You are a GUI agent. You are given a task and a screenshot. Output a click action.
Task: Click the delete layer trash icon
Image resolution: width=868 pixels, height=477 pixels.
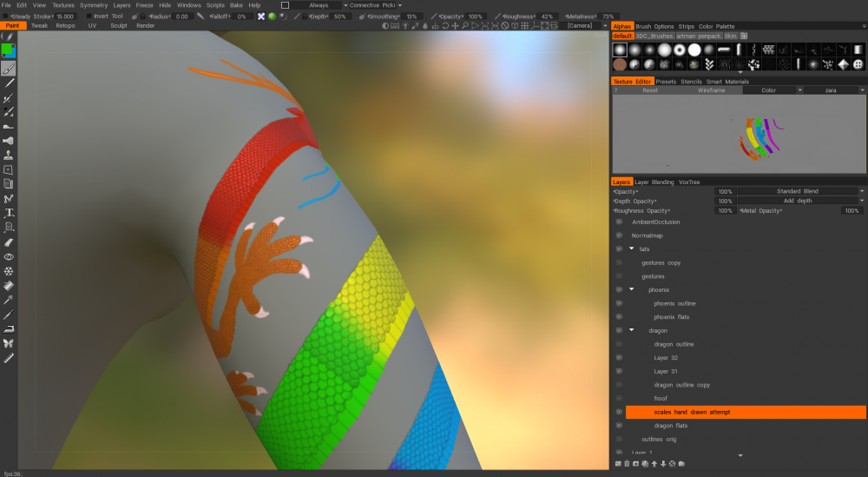(x=628, y=464)
